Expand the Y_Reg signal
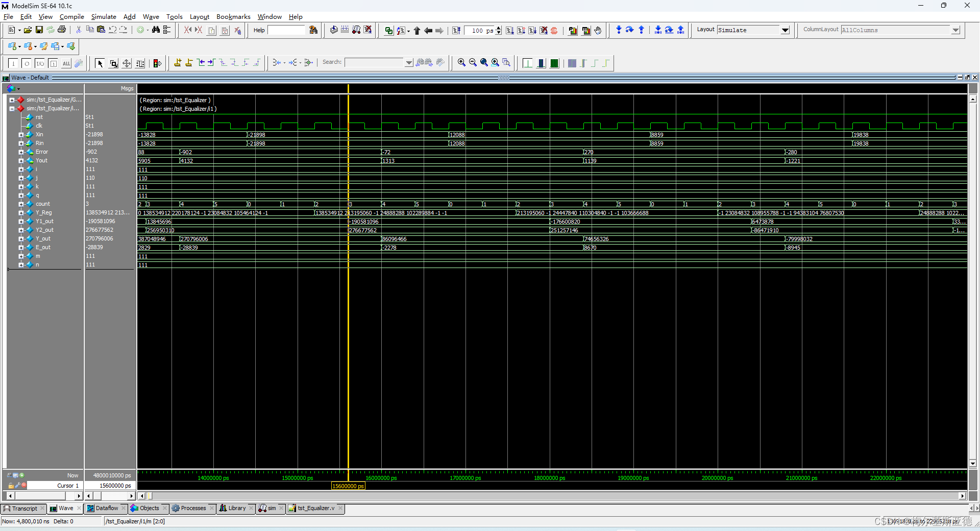This screenshot has width=980, height=531. tap(21, 213)
